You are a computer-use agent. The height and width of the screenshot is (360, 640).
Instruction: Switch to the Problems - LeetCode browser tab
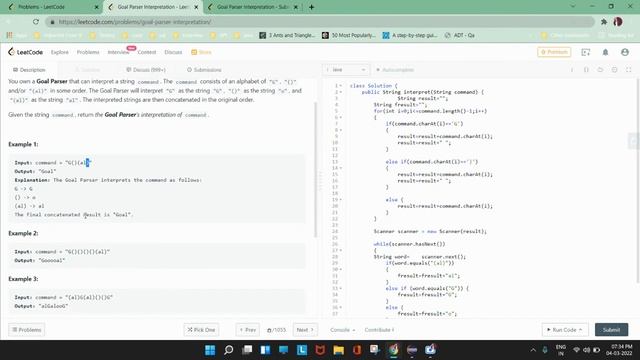[x=53, y=7]
